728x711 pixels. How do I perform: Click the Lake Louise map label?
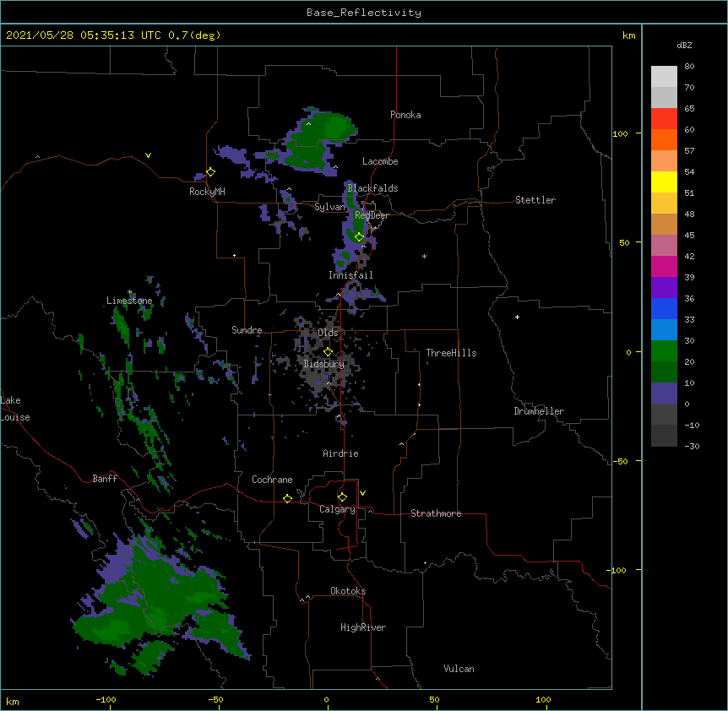15,409
